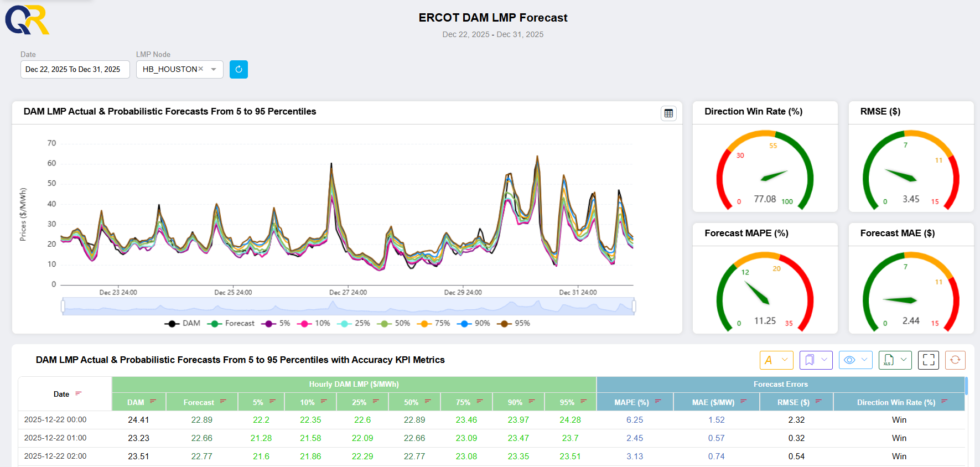Image resolution: width=980 pixels, height=467 pixels.
Task: Click filter icon on Direction Win Rate column
Action: [x=945, y=401]
